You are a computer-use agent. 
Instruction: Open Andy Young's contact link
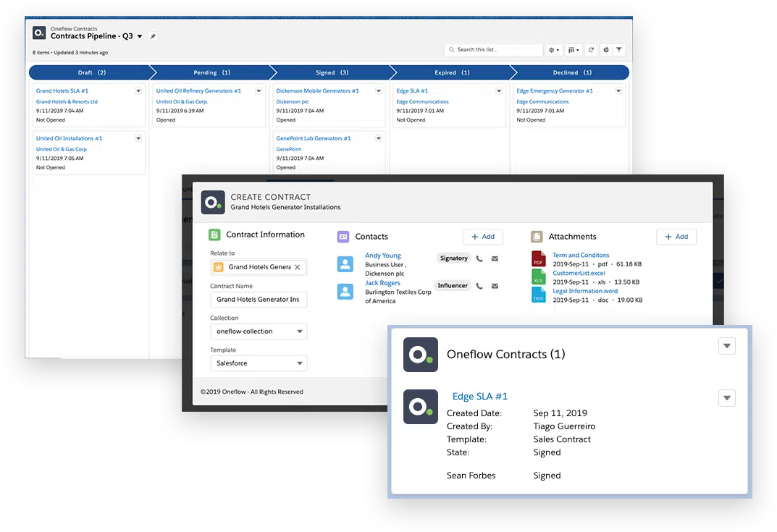pos(383,256)
